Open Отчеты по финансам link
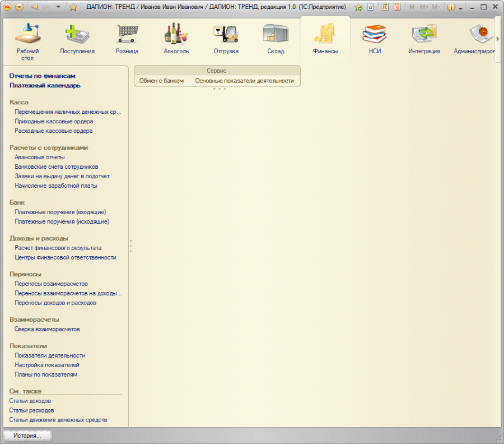The image size is (504, 444). (x=43, y=76)
